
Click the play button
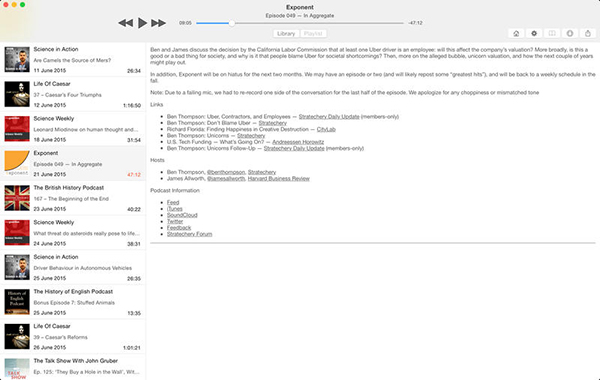142,23
